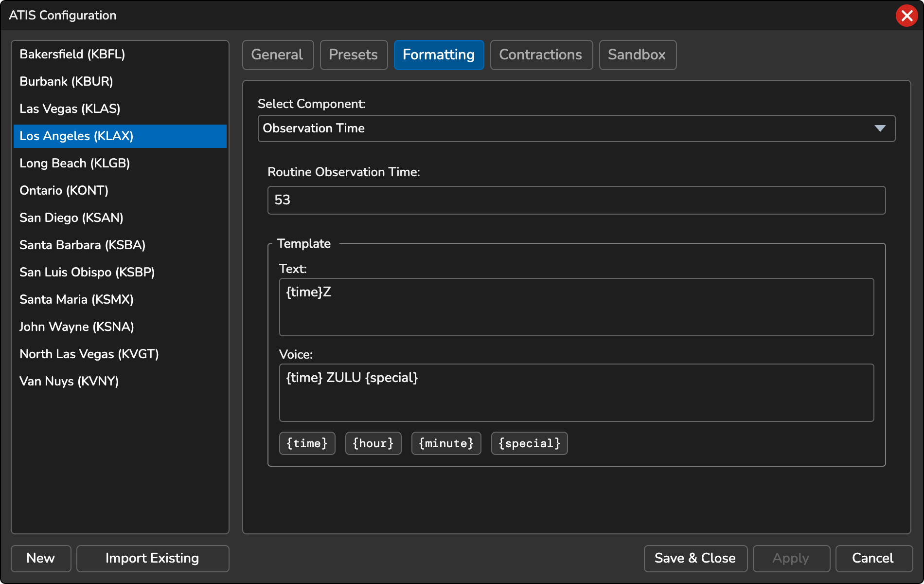Insert the {hour} variable token
The image size is (924, 584).
373,443
